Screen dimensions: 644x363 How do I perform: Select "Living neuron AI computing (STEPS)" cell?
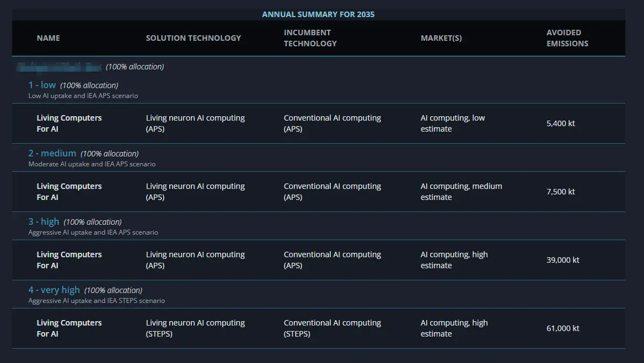[195, 328]
